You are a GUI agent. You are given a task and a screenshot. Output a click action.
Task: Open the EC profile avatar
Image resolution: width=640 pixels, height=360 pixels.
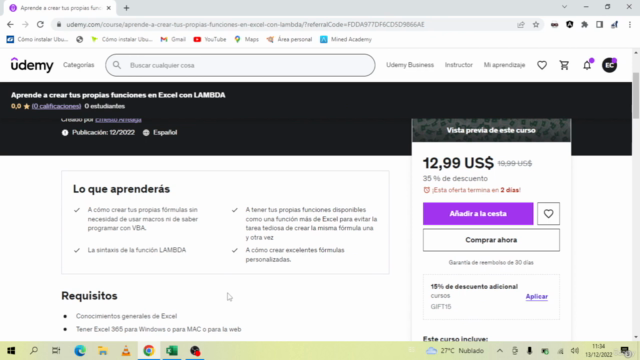point(609,65)
